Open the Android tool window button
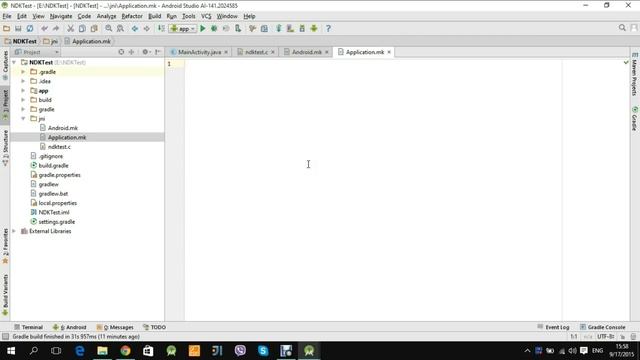This screenshot has width=640, height=360. pos(69,327)
